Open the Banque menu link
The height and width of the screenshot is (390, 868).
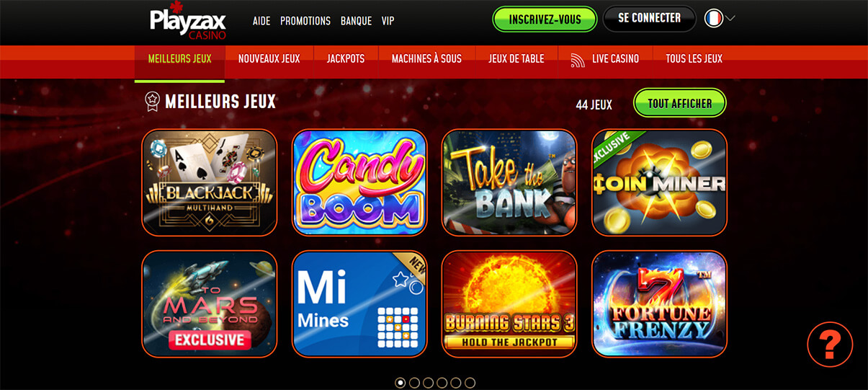[x=356, y=21]
